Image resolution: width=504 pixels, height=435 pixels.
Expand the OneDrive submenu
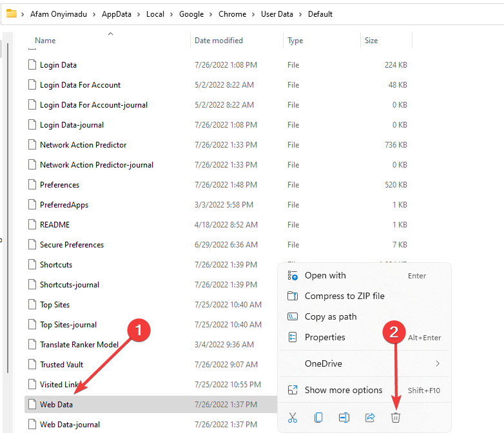(438, 363)
